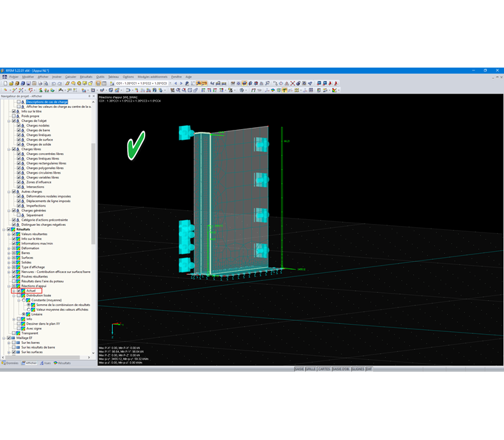This screenshot has height=440, width=504.
Task: Click the rainbow isosurface results icon in second toolbar
Action: pos(273,90)
